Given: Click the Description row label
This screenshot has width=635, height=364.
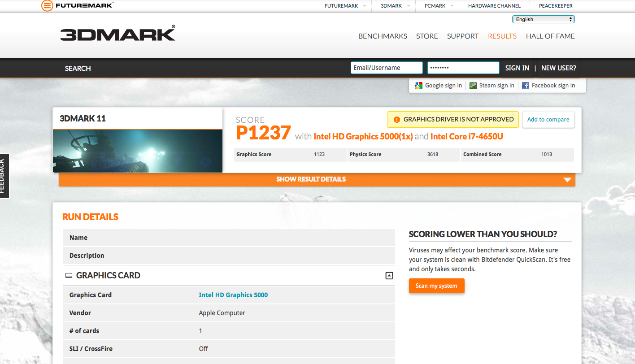Looking at the screenshot, I should [x=87, y=256].
